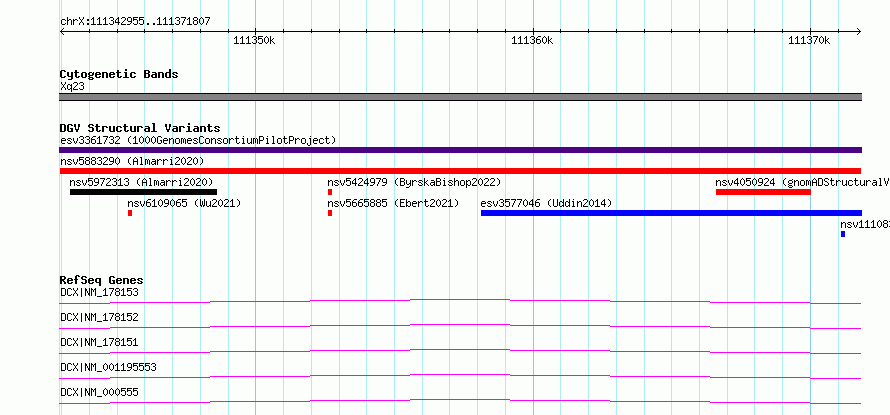Open label nsv5972313 (Almarri2020)
Viewport: 890px width, 415px height.
[x=141, y=182]
